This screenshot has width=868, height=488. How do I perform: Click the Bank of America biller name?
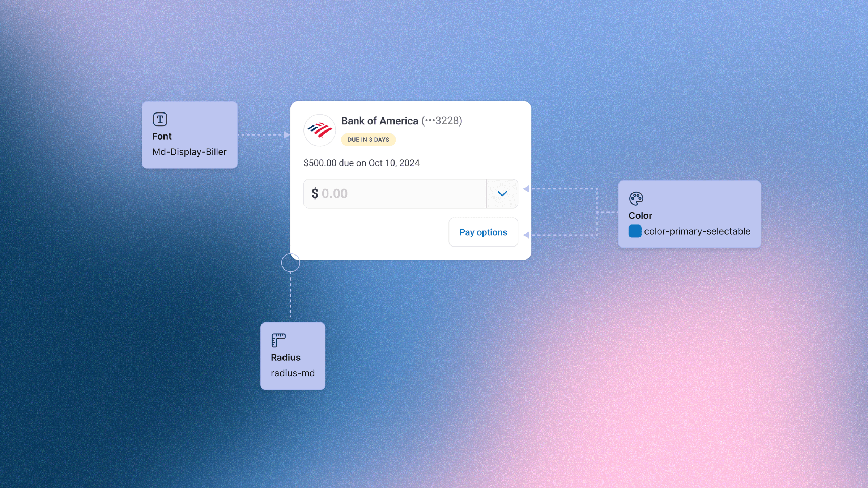[x=380, y=121]
